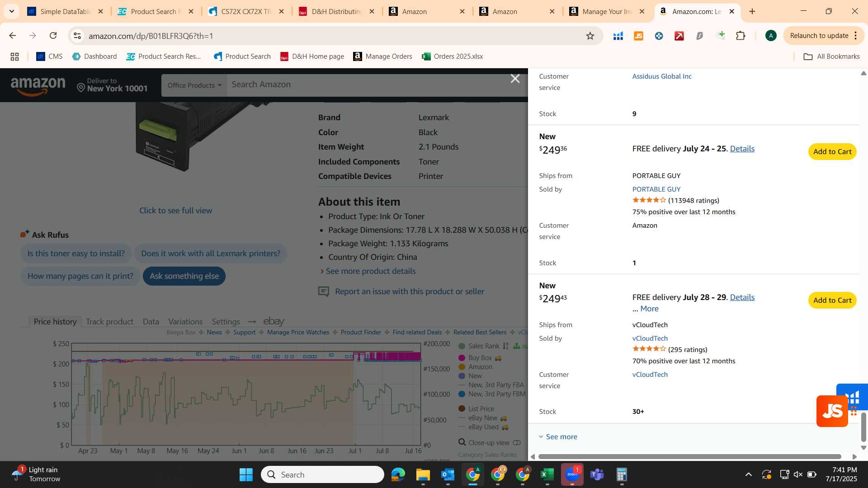Click the offers panel horizontal scrollbar
868x488 pixels.
point(689,457)
